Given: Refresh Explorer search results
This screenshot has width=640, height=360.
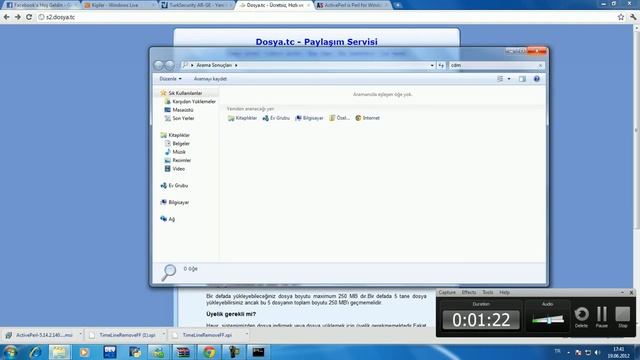Looking at the screenshot, I should point(441,65).
